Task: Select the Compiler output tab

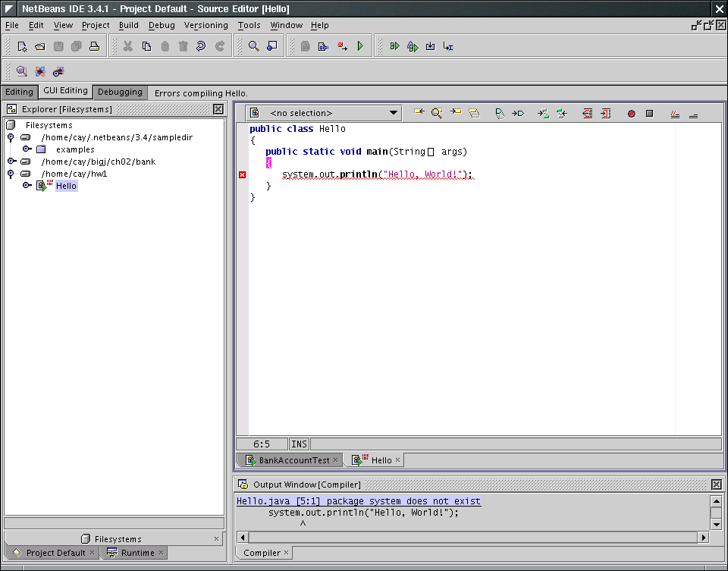Action: point(264,553)
